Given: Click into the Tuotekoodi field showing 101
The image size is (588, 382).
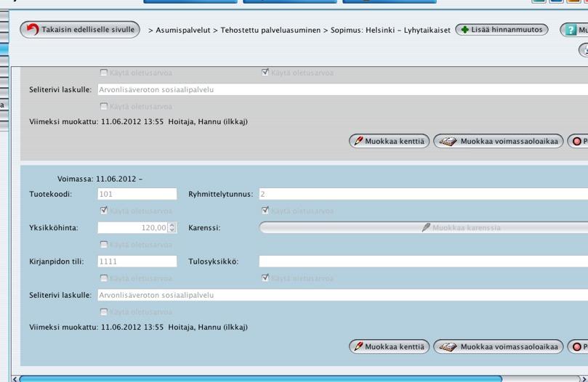Looking at the screenshot, I should (x=137, y=194).
